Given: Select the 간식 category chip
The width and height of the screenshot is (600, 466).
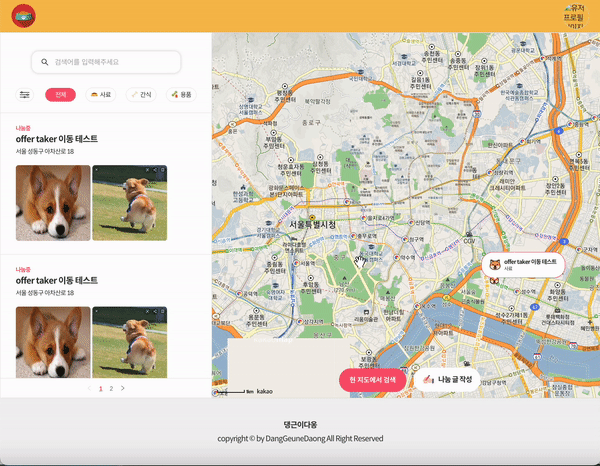Looking at the screenshot, I should [141, 95].
